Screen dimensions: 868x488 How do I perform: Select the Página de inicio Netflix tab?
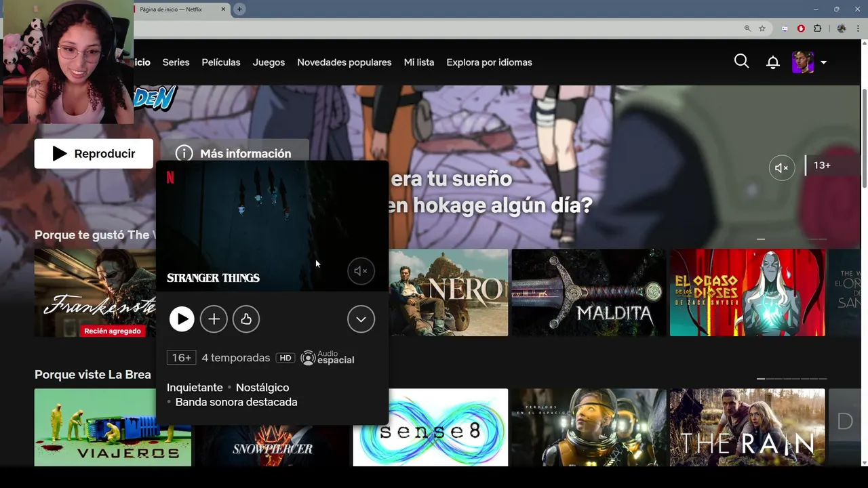(x=179, y=9)
